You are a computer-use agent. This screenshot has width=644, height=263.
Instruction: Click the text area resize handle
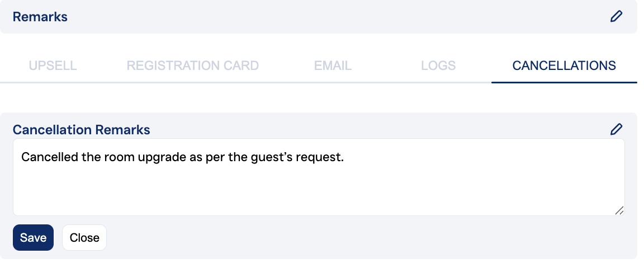tap(619, 210)
